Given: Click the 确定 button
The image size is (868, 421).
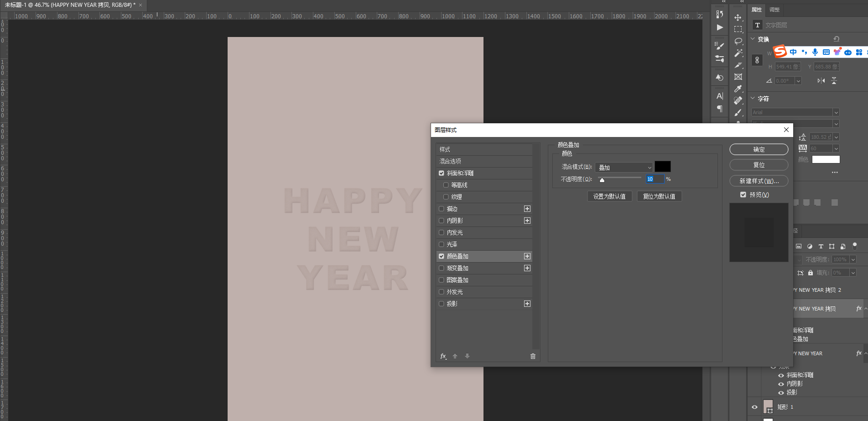Looking at the screenshot, I should 759,149.
